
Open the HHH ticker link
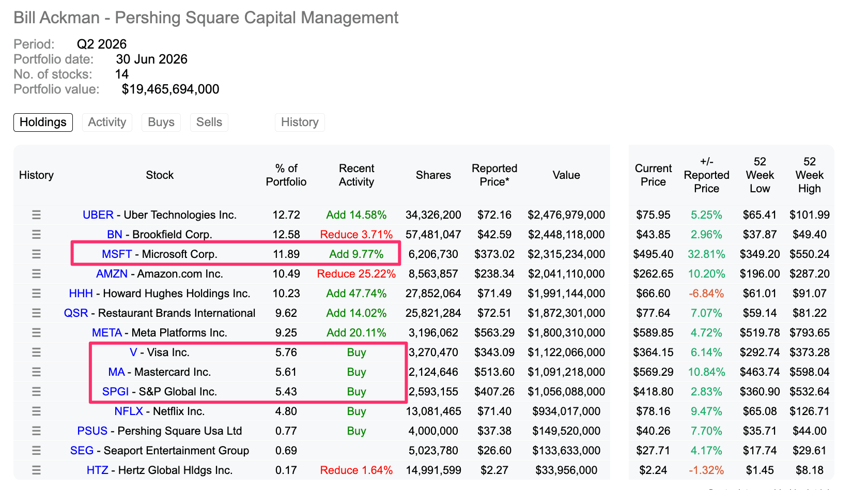tap(81, 293)
